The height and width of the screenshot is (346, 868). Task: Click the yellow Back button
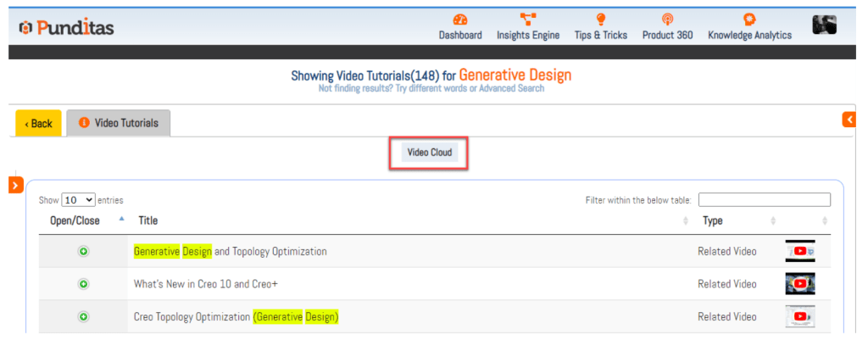(x=38, y=124)
